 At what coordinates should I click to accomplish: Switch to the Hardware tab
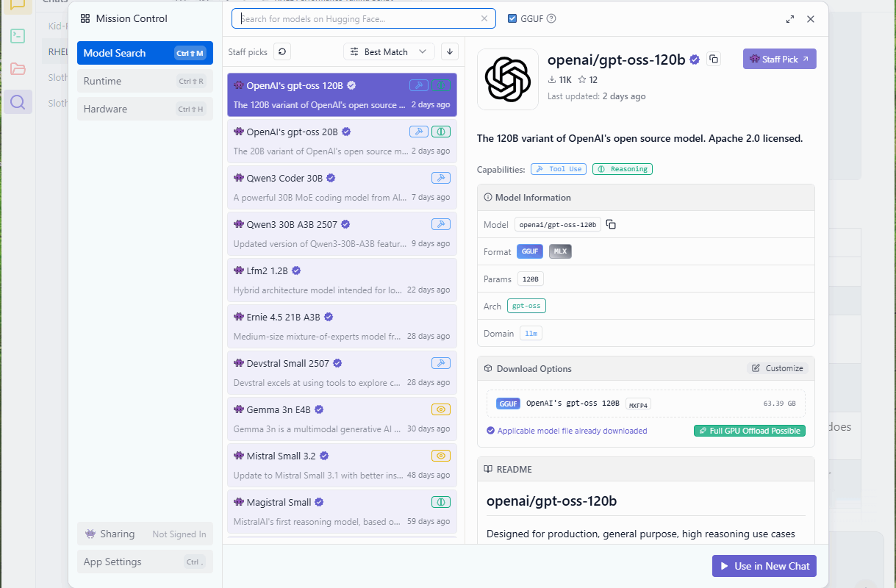[x=145, y=109]
